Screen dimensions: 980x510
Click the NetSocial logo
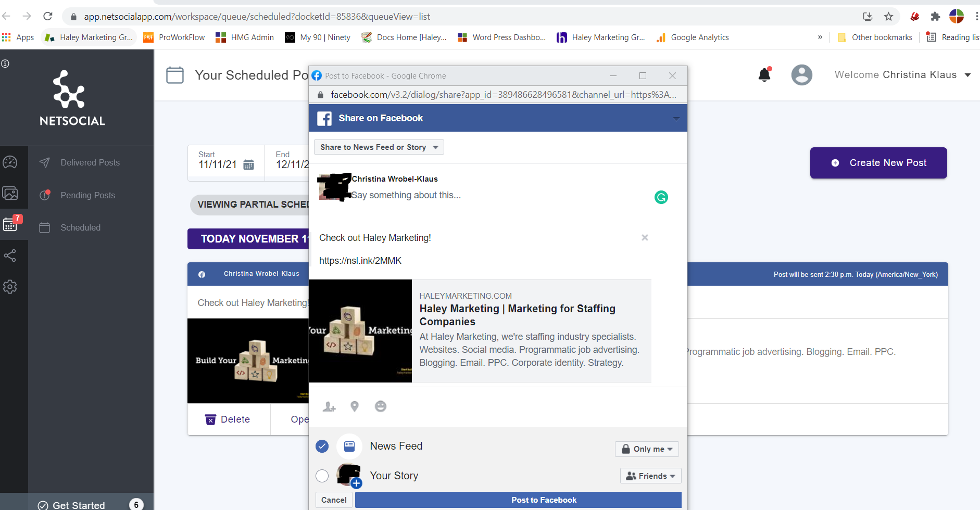click(x=72, y=98)
